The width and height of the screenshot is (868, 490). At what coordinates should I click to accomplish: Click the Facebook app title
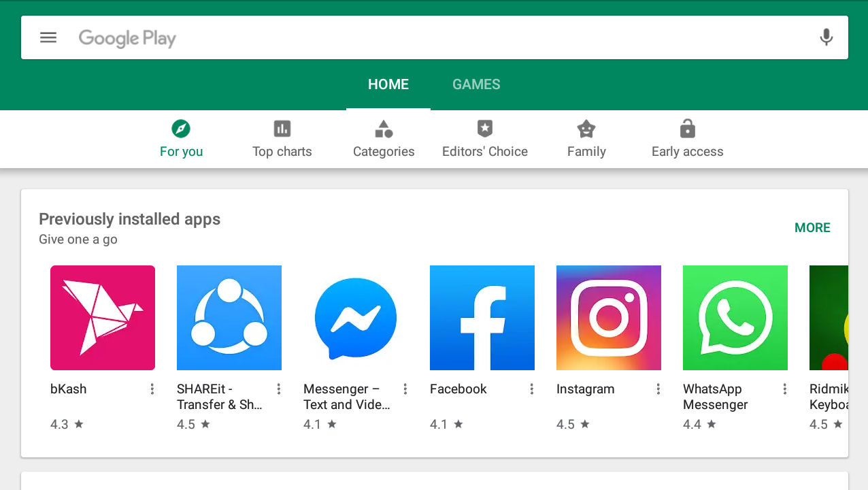[458, 389]
